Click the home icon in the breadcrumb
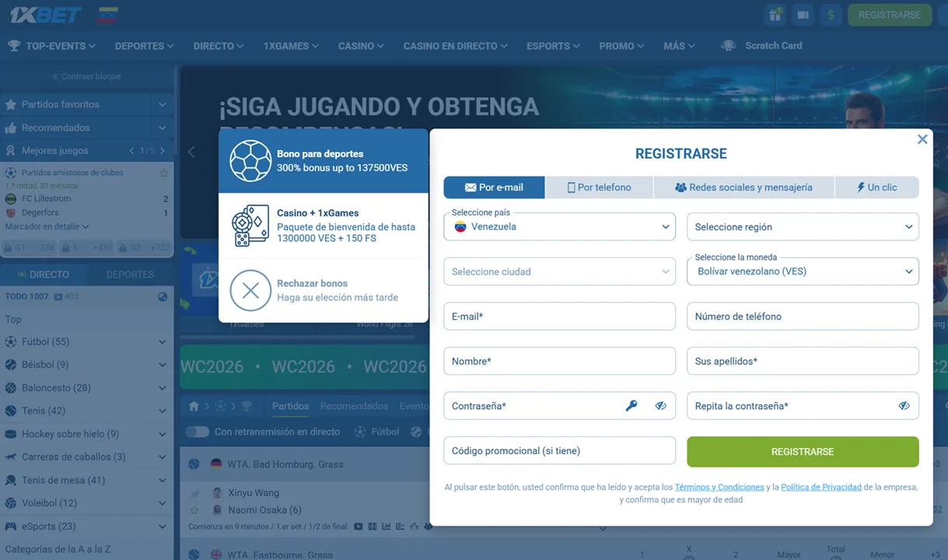The image size is (948, 560). (194, 406)
